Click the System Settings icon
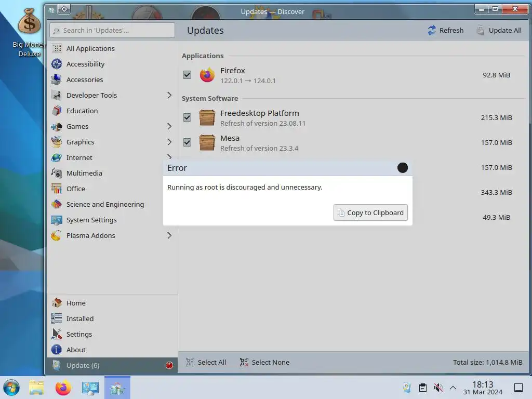The height and width of the screenshot is (399, 532). click(57, 220)
